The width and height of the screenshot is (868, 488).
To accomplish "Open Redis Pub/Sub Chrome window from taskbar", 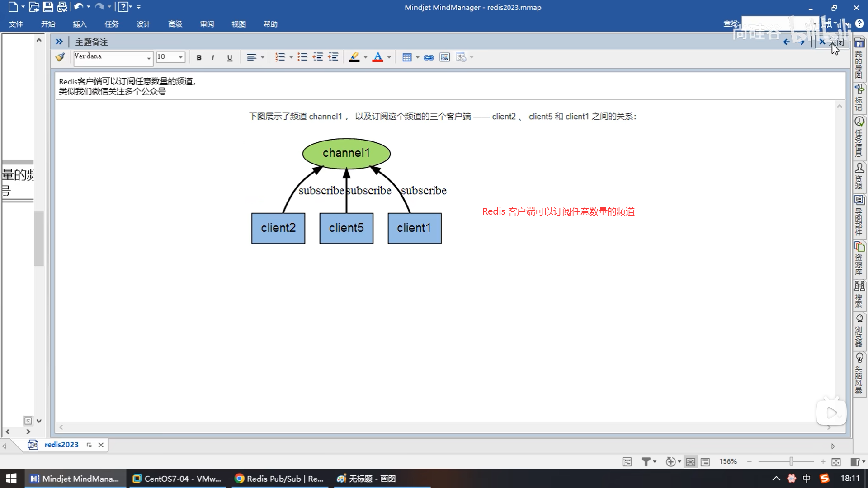I will click(x=280, y=479).
